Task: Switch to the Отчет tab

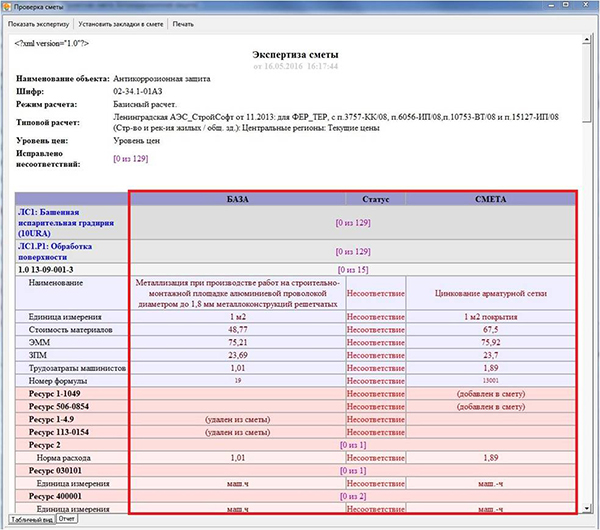Action: click(67, 519)
